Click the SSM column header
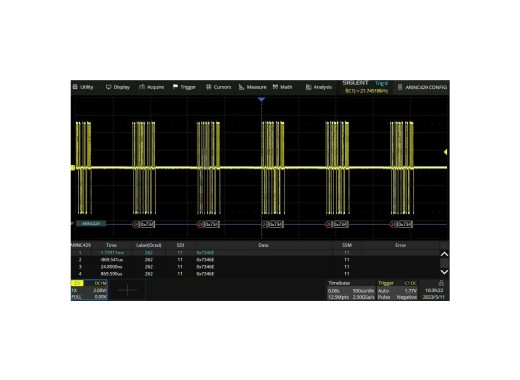 [x=347, y=245]
